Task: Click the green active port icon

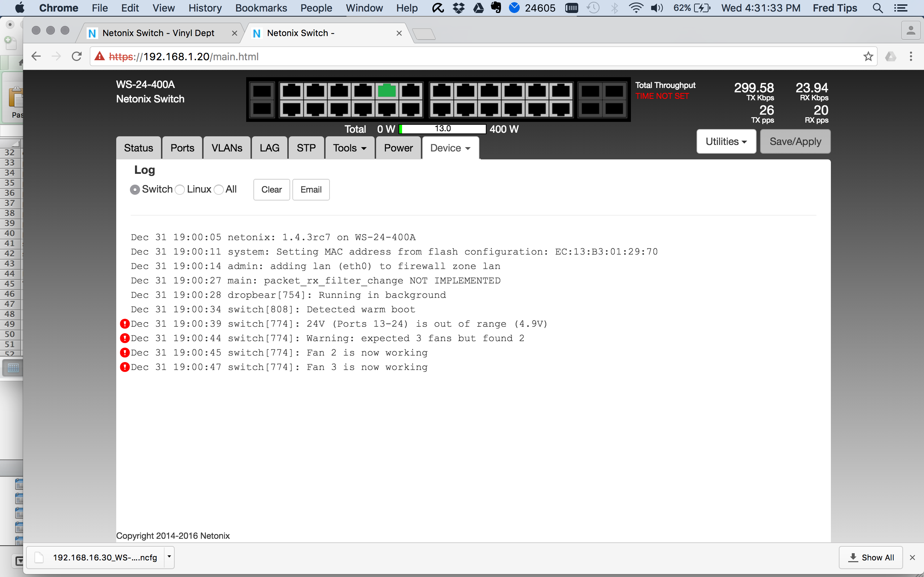Action: pyautogui.click(x=387, y=91)
